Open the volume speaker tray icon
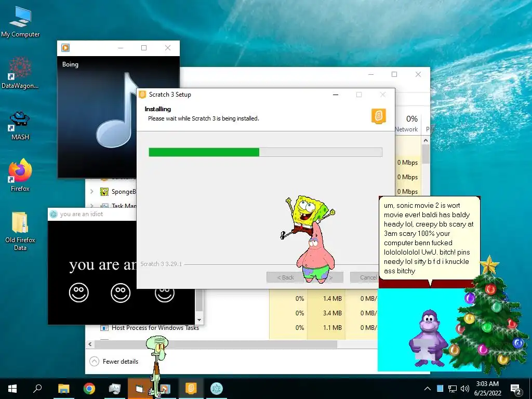The image size is (532, 399). click(465, 389)
